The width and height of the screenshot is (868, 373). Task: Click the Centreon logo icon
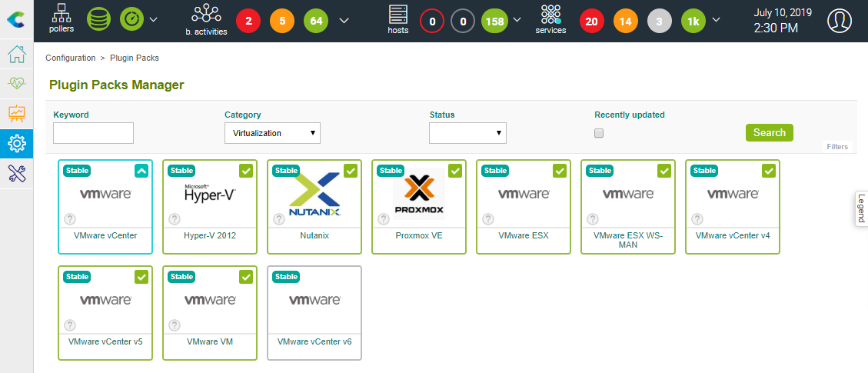16,19
